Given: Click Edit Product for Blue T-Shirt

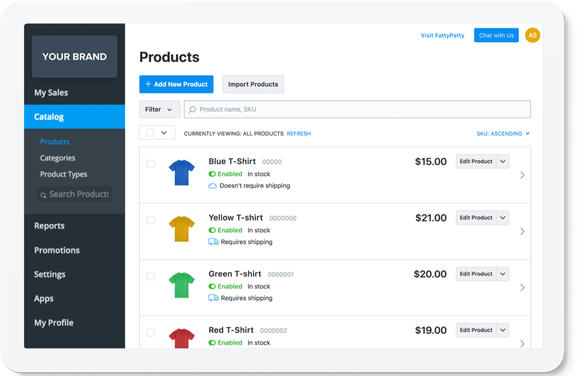Looking at the screenshot, I should click(476, 161).
